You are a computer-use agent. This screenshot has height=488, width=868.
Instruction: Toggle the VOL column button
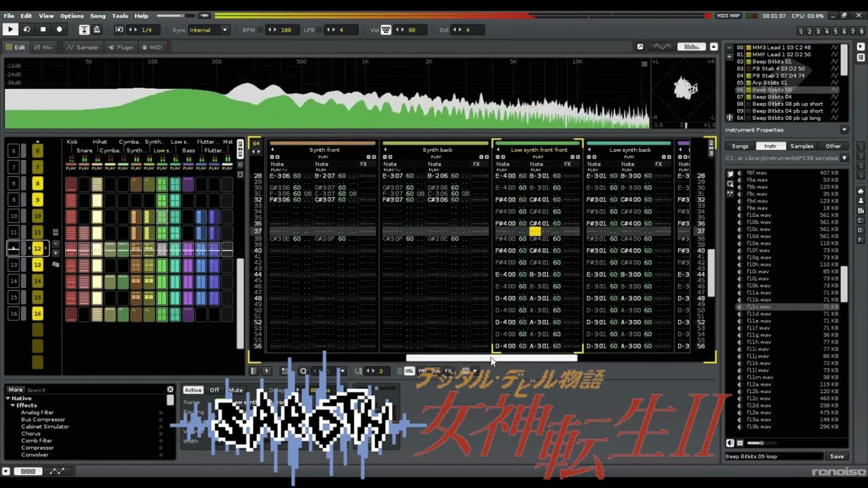(409, 371)
